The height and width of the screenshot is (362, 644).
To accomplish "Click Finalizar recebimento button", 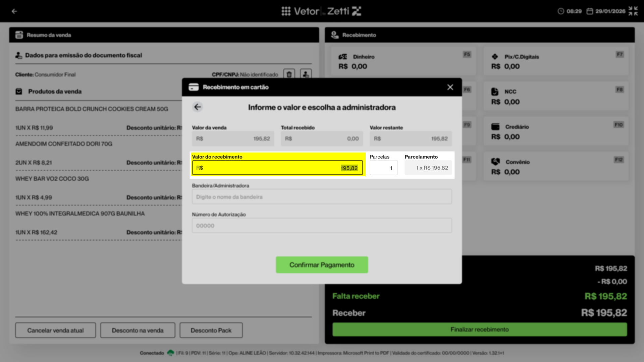I will coord(479,329).
